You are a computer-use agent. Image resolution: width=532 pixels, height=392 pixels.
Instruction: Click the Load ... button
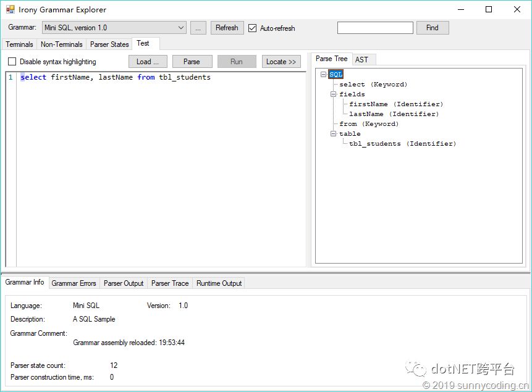[148, 62]
